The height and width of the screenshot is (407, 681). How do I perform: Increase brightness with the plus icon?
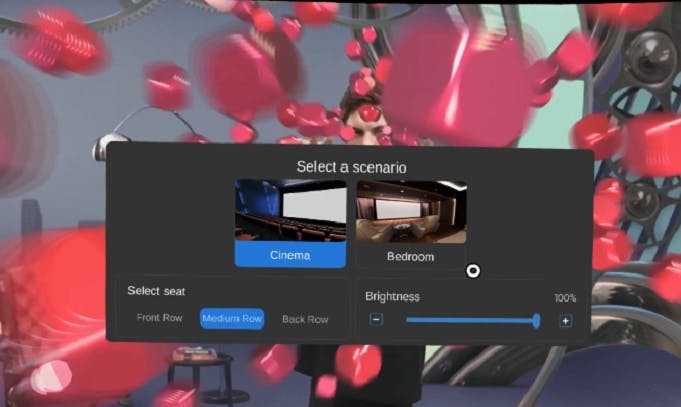(565, 320)
